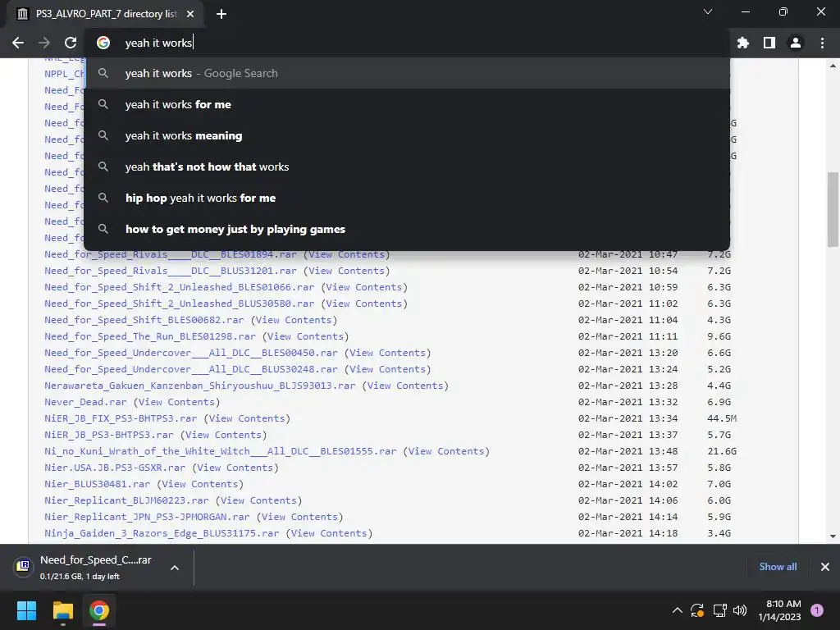Screen dimensions: 840x630
Task: Select the PS3_ALVRO_PART_7 directory listing tab
Action: [105, 14]
